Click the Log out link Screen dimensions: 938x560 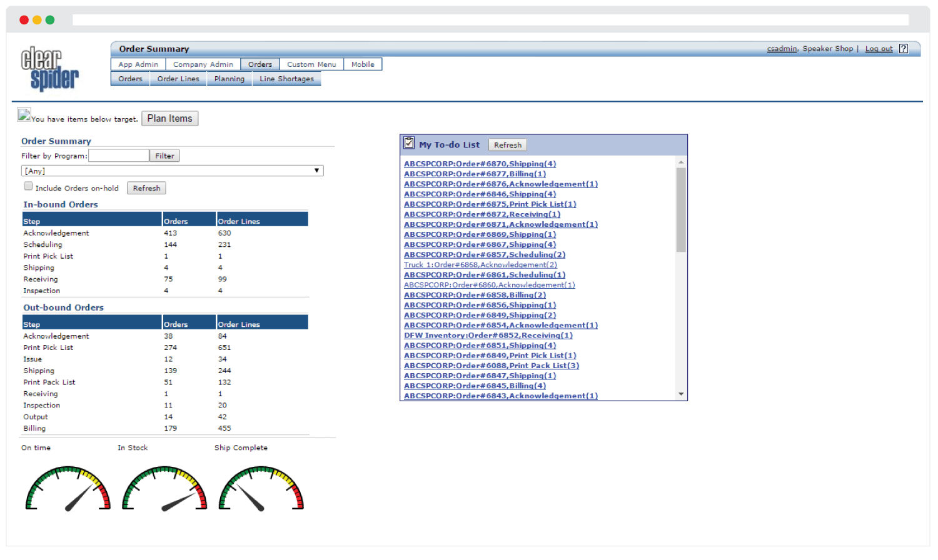tap(879, 49)
